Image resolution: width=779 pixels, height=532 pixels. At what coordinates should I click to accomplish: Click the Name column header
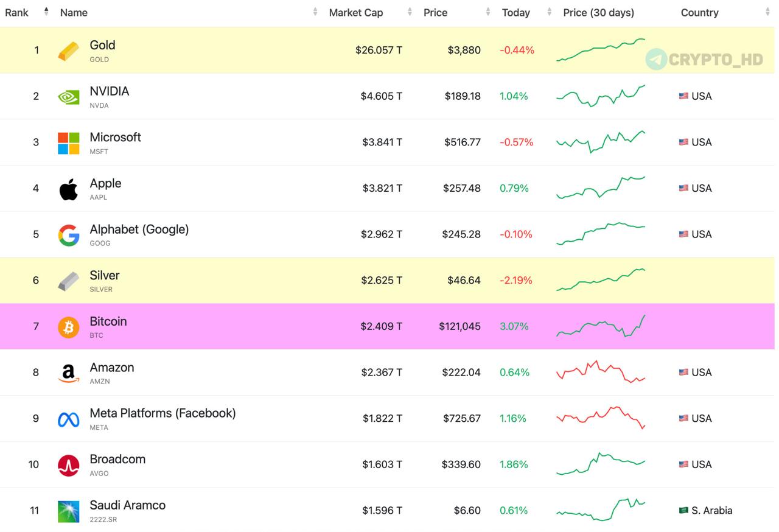[74, 12]
